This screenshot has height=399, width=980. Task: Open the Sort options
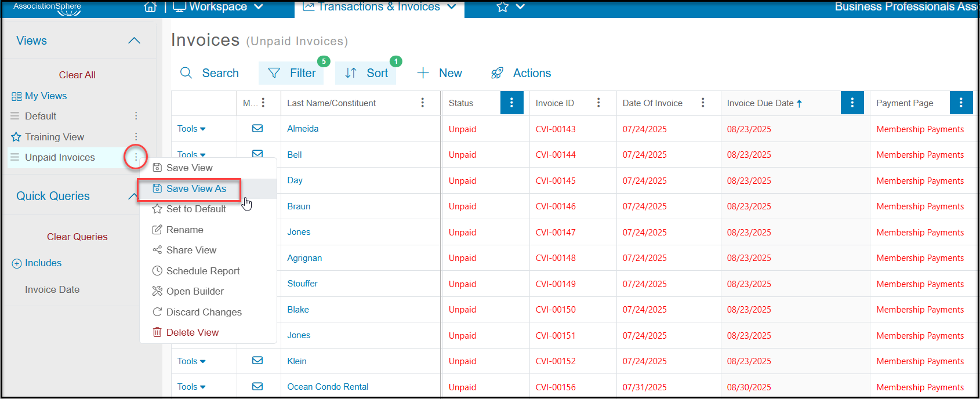point(366,73)
